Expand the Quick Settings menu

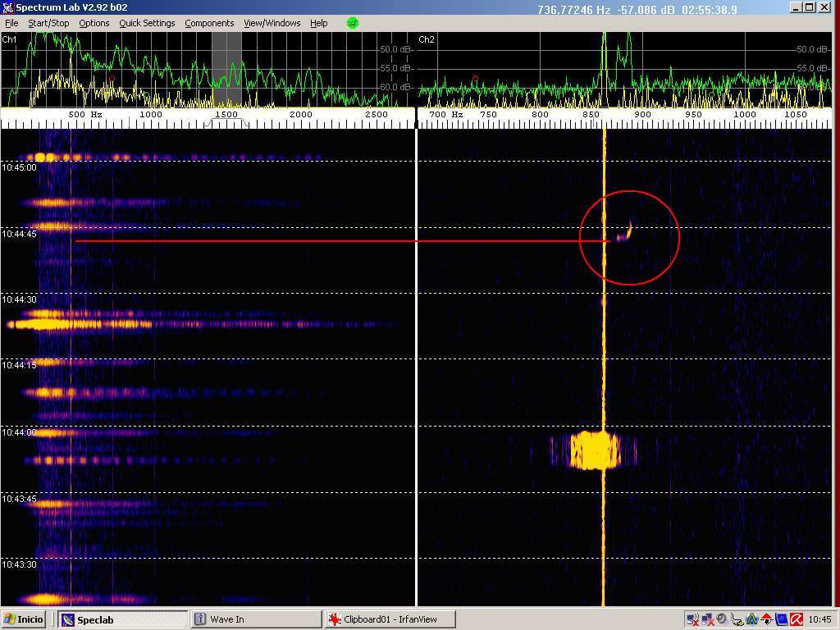pos(147,23)
